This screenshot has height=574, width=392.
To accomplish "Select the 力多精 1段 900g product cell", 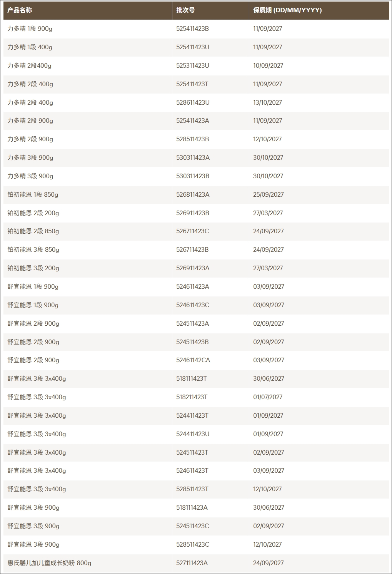I will 88,29.
